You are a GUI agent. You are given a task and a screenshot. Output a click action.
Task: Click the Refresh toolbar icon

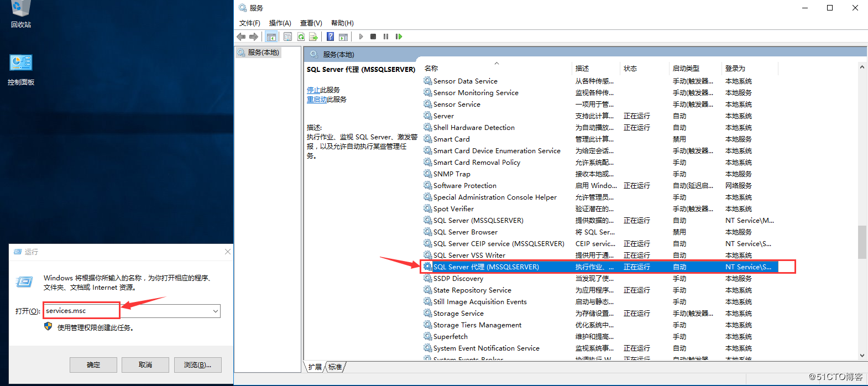click(301, 36)
